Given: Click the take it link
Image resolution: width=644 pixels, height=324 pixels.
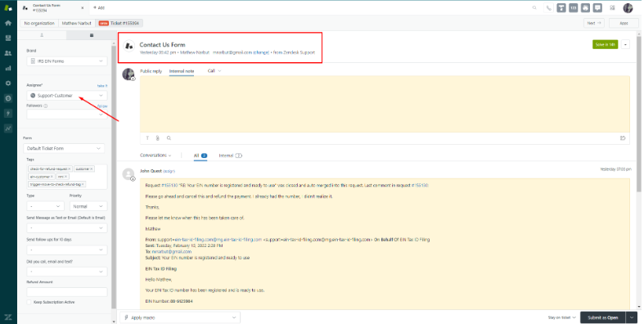Looking at the screenshot, I should coord(102,86).
